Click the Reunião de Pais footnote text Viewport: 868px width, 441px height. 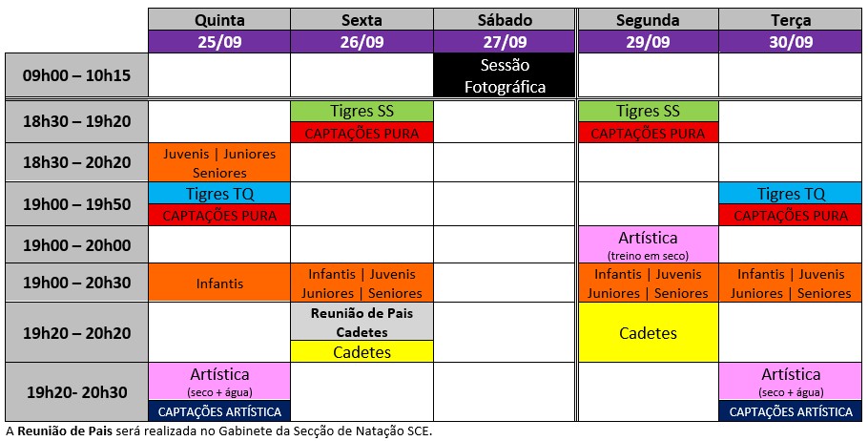coord(219,431)
